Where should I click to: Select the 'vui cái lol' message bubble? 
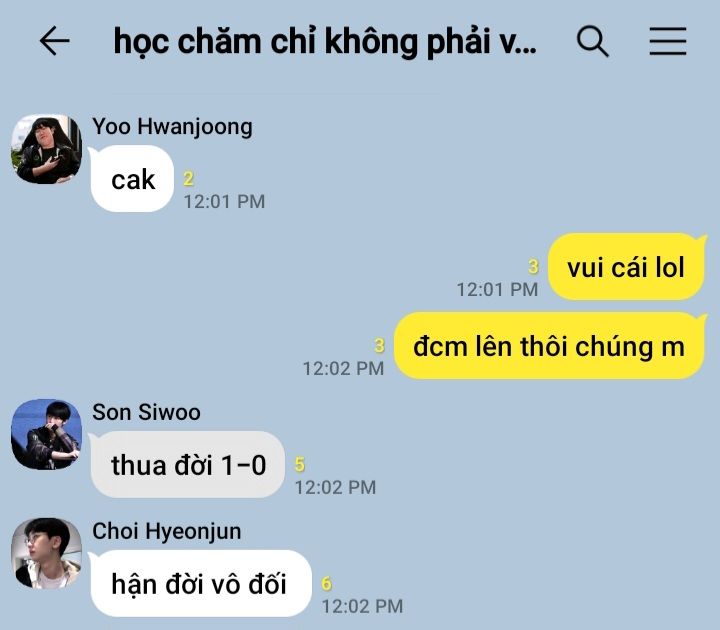[x=626, y=267]
